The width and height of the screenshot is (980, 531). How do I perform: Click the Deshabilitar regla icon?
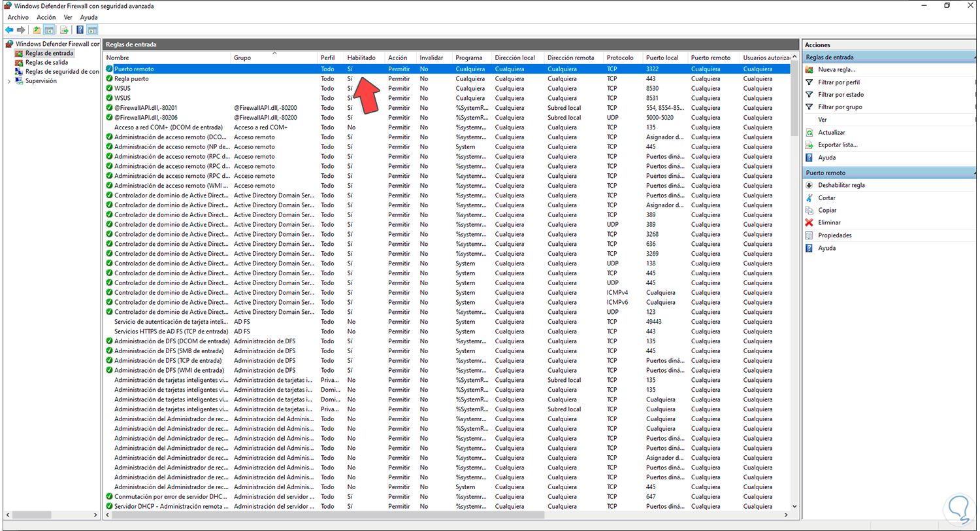(809, 185)
